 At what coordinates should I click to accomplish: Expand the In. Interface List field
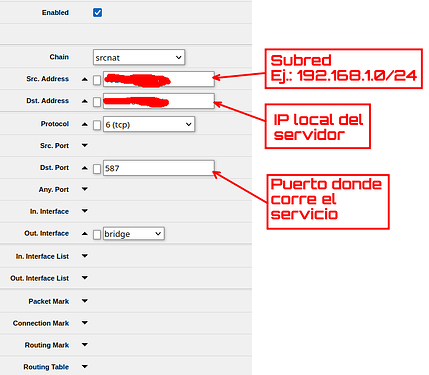[x=85, y=256]
